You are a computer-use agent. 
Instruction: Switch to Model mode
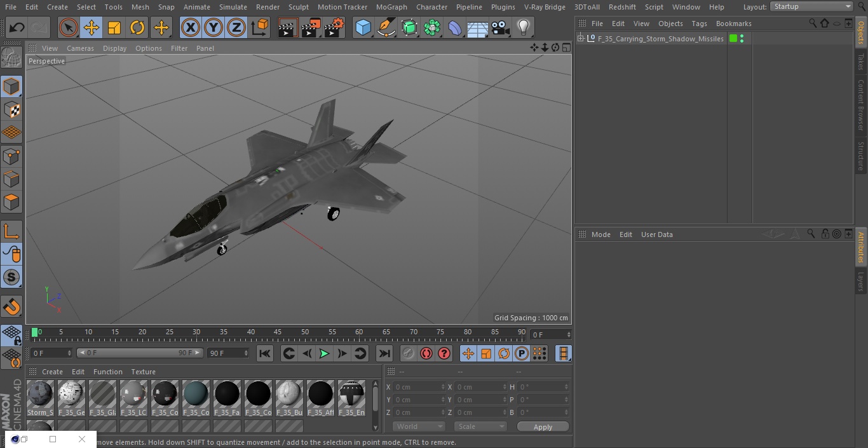(11, 86)
